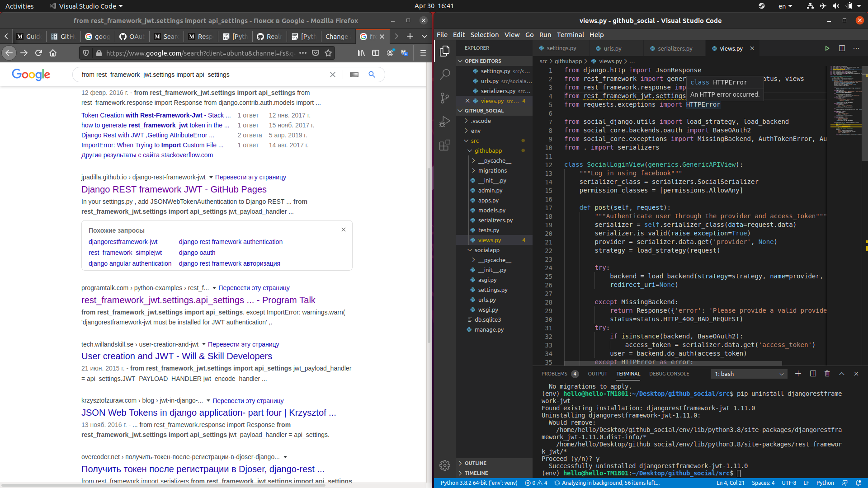Screen dimensions: 868x488
Task: Toggle Firefox sidebars button
Action: (376, 53)
